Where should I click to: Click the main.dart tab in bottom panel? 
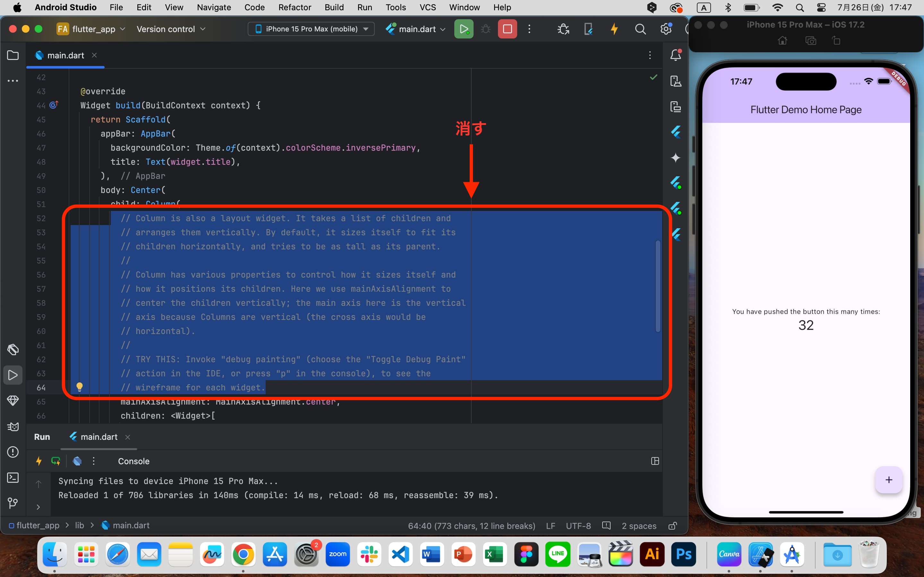pos(98,437)
